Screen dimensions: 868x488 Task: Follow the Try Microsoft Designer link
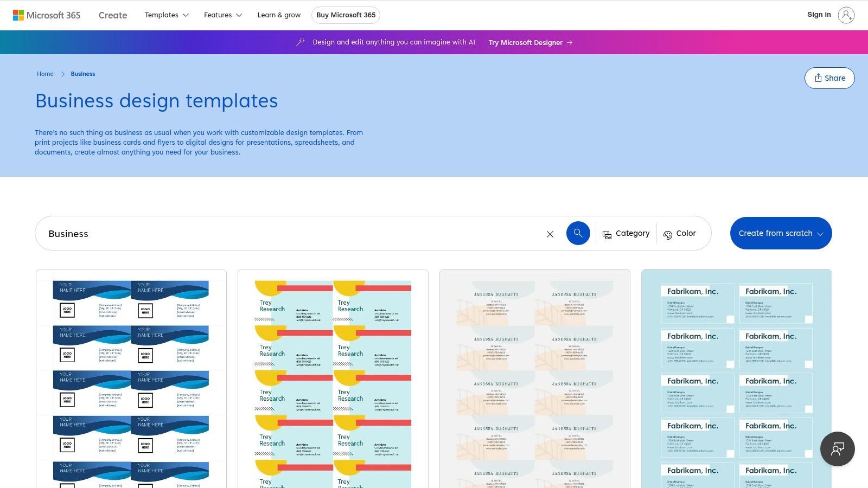point(525,42)
